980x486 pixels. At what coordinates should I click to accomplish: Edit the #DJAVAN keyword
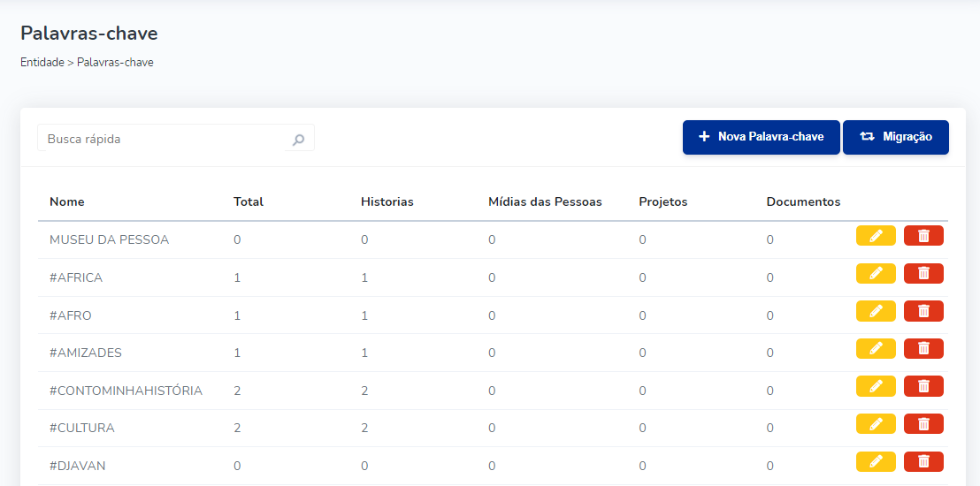coord(876,461)
